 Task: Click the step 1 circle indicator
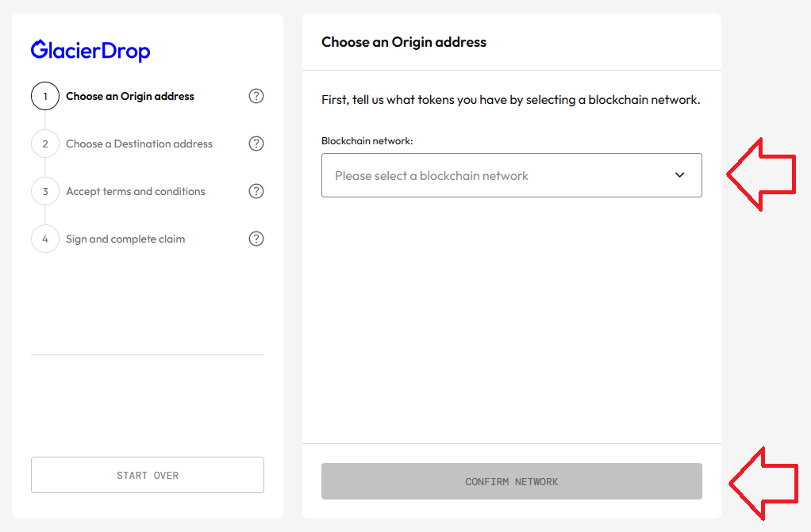45,96
